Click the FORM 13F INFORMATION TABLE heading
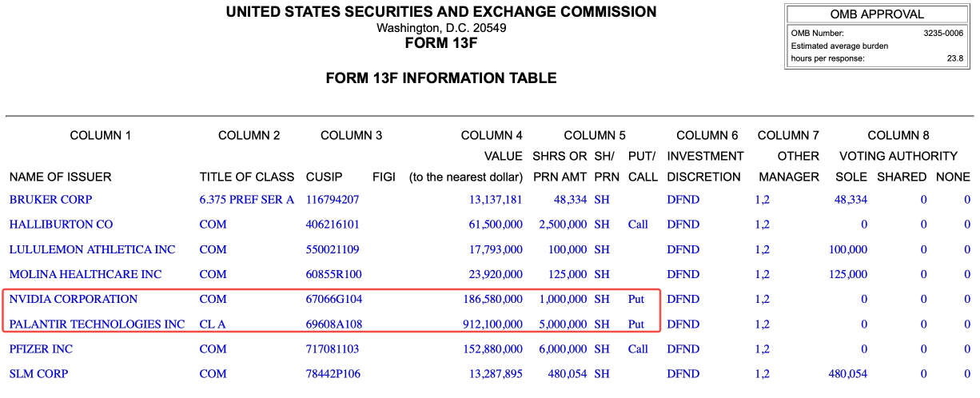This screenshot has width=980, height=398. coord(441,78)
